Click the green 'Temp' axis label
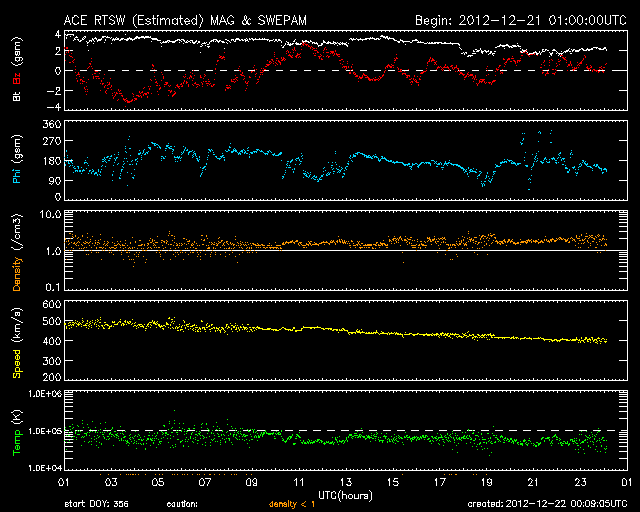Screen dimensions: 640x512 click(x=17, y=443)
